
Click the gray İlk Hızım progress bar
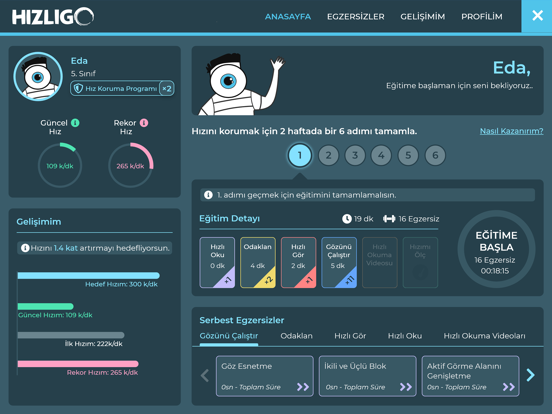click(71, 335)
